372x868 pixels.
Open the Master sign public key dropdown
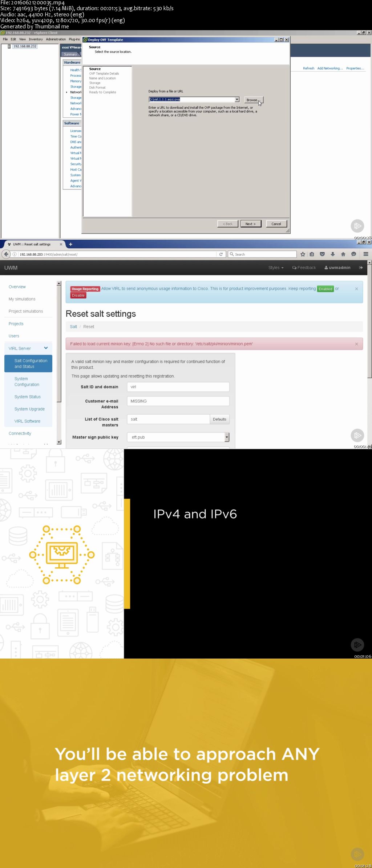227,437
